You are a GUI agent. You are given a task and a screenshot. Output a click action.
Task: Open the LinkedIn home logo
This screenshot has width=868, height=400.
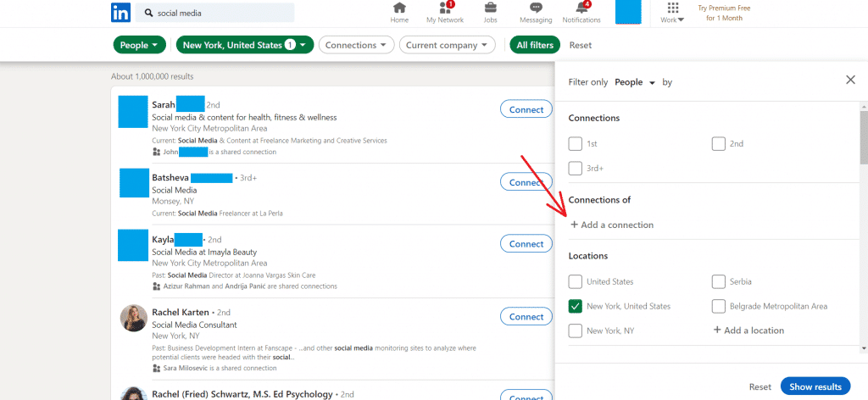coord(121,13)
